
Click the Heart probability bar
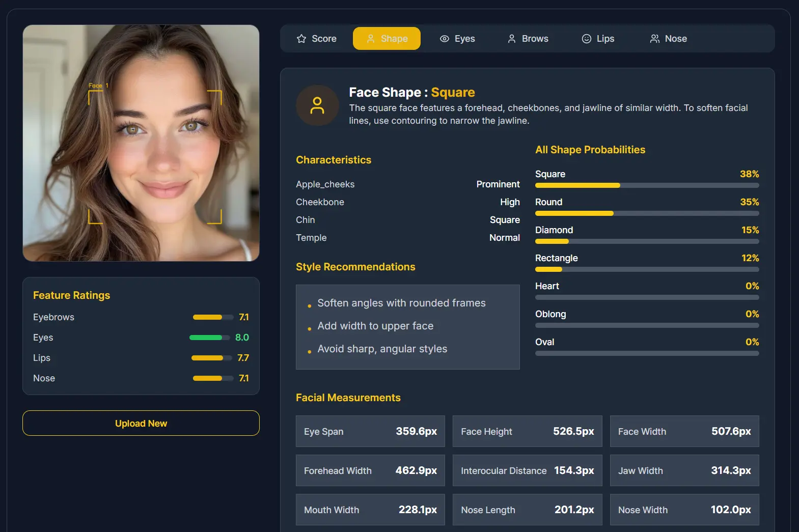pos(647,297)
